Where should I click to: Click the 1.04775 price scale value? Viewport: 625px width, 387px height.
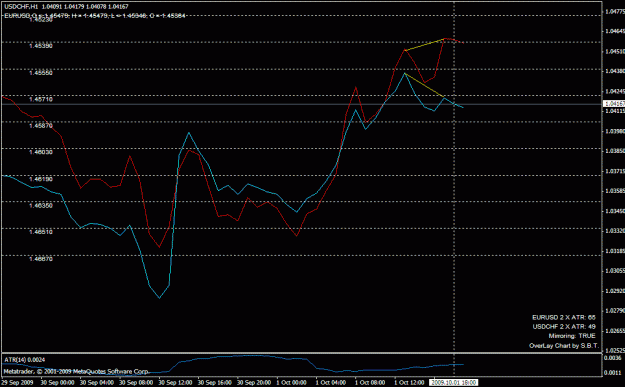click(x=615, y=12)
